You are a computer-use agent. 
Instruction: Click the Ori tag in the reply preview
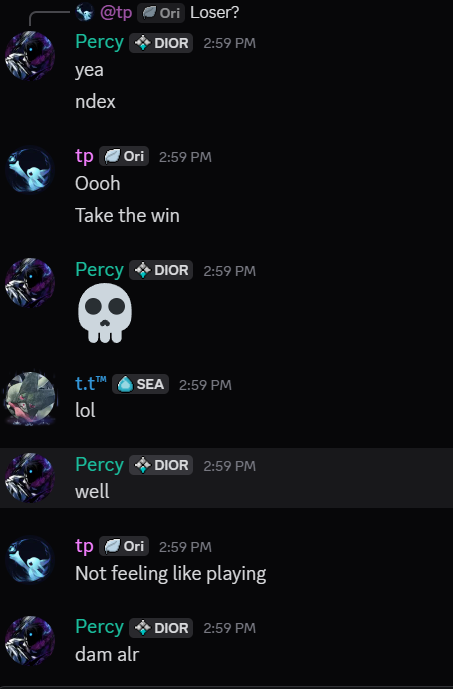pyautogui.click(x=161, y=13)
